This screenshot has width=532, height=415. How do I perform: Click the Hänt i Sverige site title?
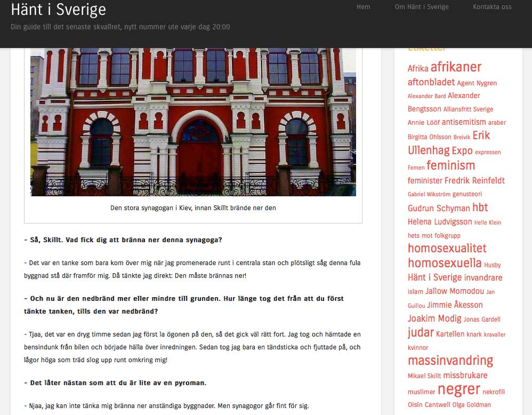tap(58, 10)
